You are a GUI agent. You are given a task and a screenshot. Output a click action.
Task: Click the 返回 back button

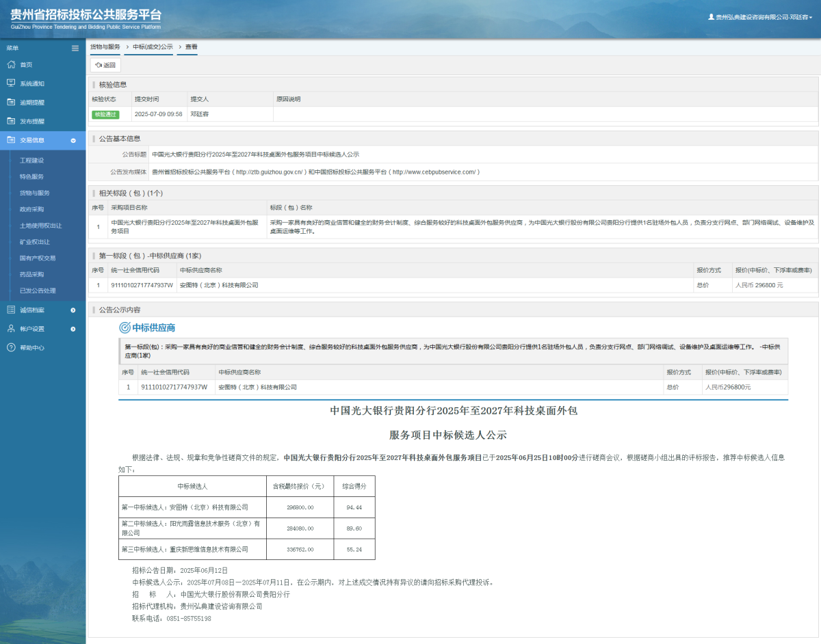coord(105,64)
